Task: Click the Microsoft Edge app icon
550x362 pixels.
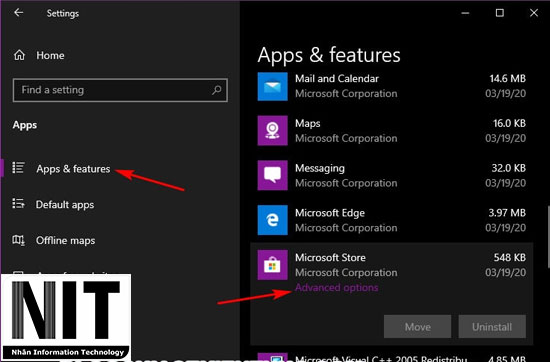Action: pos(273,220)
